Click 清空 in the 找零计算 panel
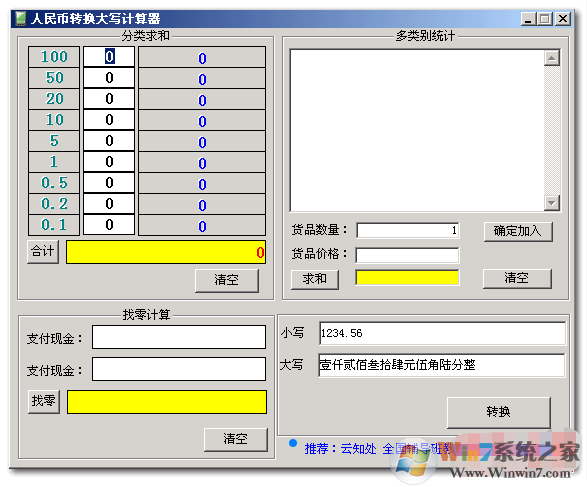The width and height of the screenshot is (587, 487). pyautogui.click(x=235, y=439)
